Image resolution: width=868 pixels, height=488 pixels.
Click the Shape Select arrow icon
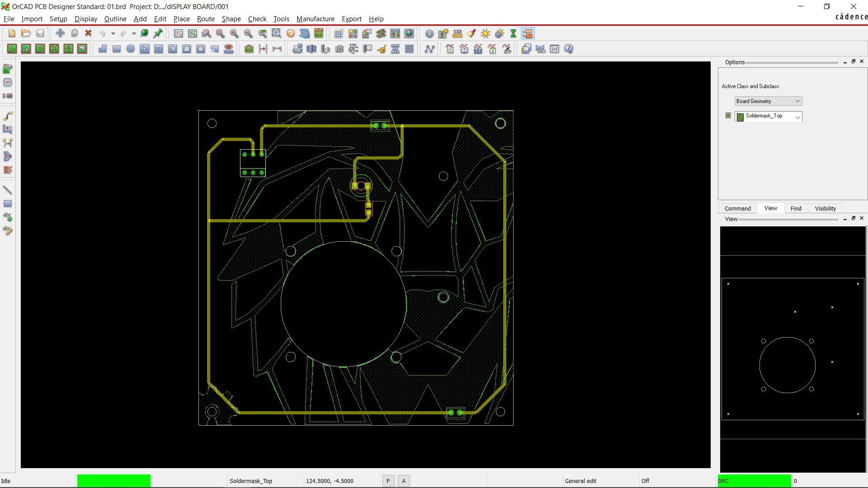click(x=145, y=49)
